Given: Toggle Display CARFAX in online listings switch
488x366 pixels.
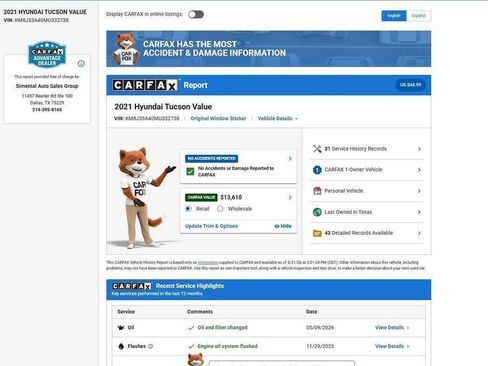Looking at the screenshot, I should click(196, 14).
